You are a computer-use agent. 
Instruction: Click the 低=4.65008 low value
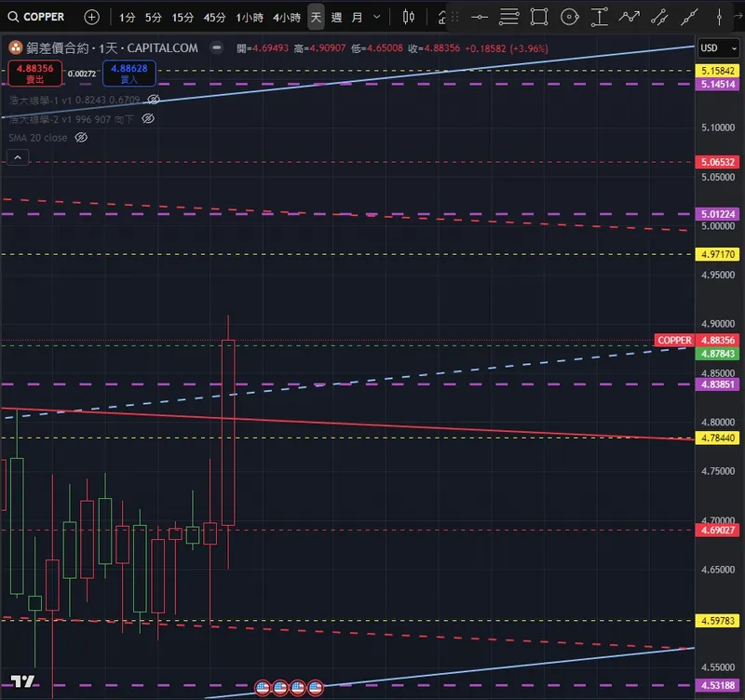(377, 48)
